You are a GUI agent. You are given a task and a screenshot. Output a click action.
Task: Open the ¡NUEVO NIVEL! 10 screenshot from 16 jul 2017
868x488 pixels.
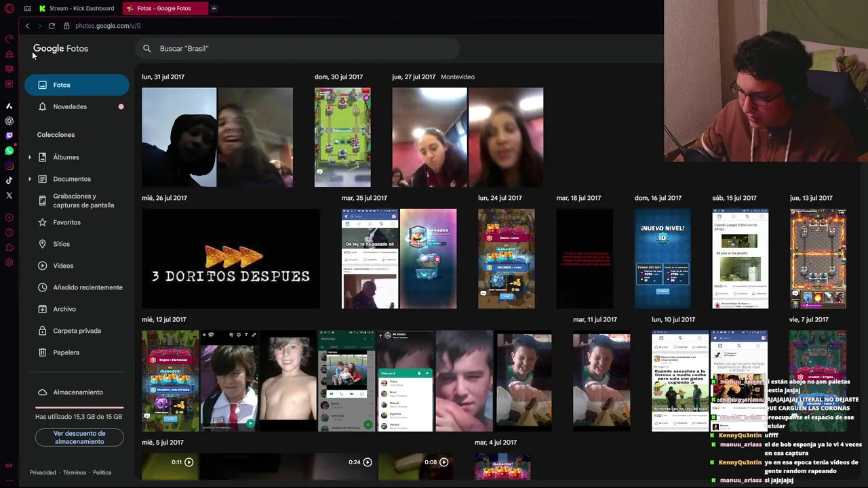(663, 259)
